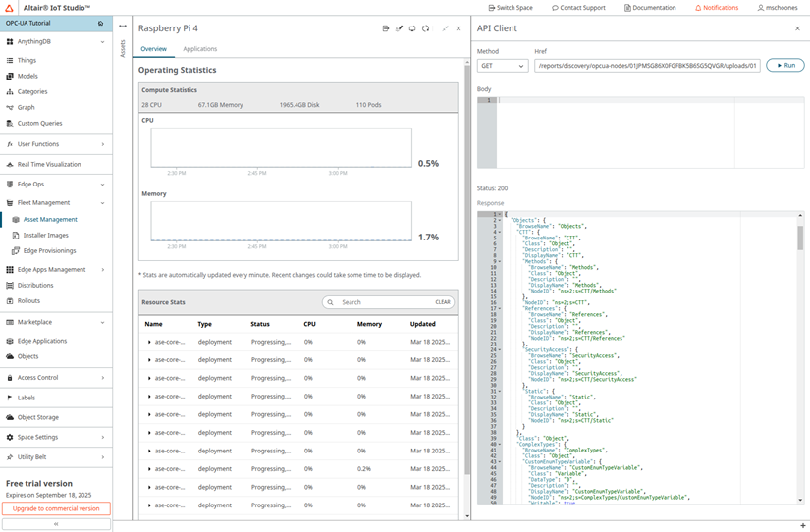Expand Space Settings menu

(103, 438)
